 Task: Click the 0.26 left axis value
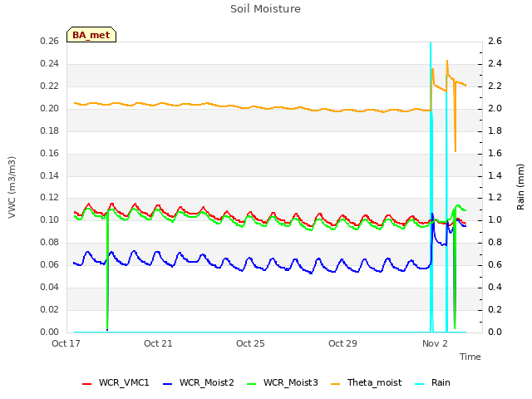click(x=50, y=42)
